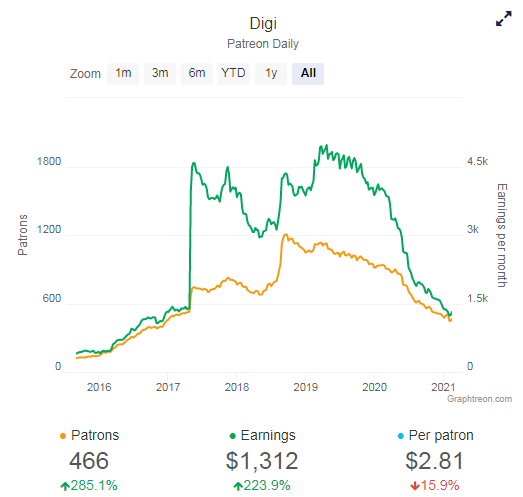The width and height of the screenshot is (523, 497).
Task: Toggle the Per patron series legend
Action: 435,435
